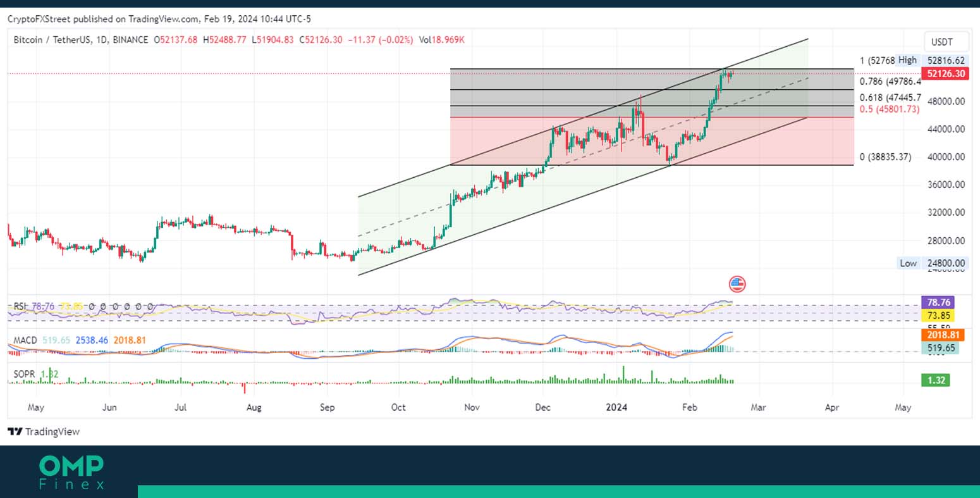Image resolution: width=980 pixels, height=498 pixels.
Task: Click the MACD value 2538.46 in the legend
Action: pyautogui.click(x=92, y=340)
